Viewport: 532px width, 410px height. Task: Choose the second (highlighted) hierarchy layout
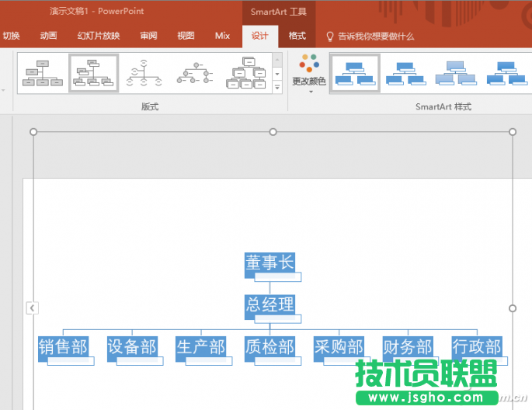(93, 73)
